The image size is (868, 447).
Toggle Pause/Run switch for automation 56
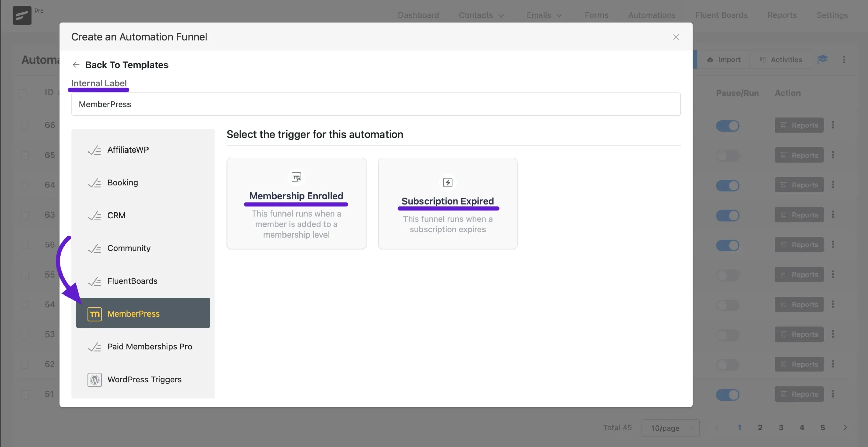point(728,245)
